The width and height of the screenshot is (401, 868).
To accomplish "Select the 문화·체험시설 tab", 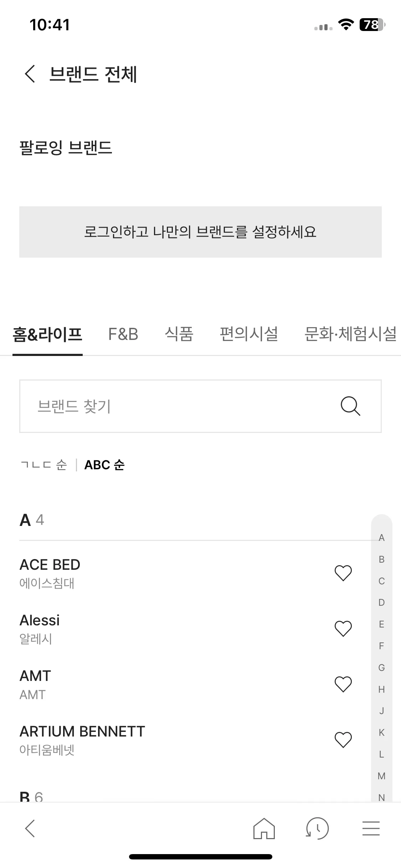I will [x=350, y=334].
